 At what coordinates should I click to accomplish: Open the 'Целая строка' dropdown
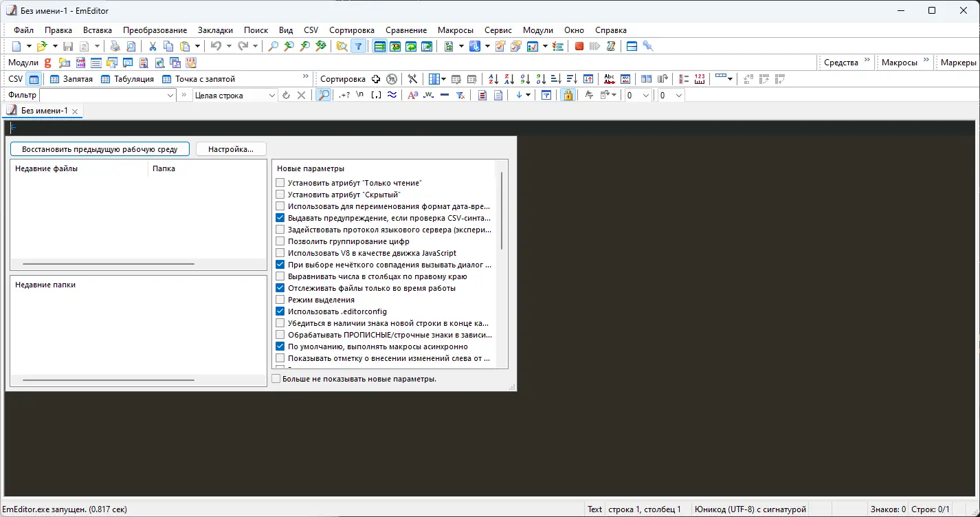point(271,95)
